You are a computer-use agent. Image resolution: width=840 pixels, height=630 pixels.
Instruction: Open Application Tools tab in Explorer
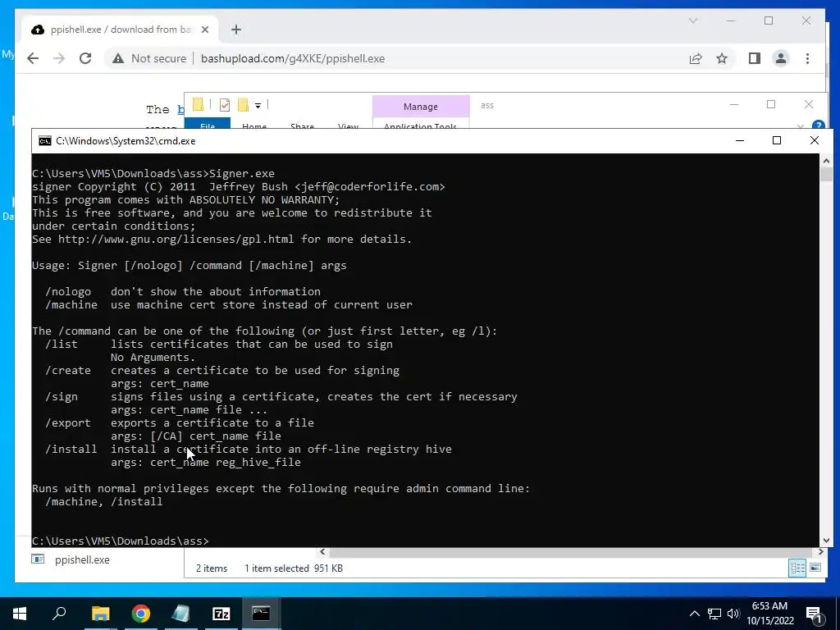pos(421,125)
